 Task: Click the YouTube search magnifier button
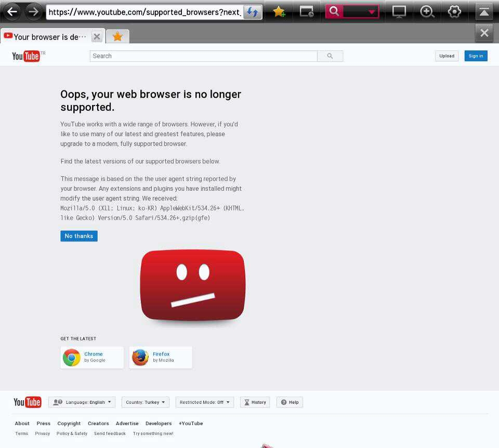point(330,56)
